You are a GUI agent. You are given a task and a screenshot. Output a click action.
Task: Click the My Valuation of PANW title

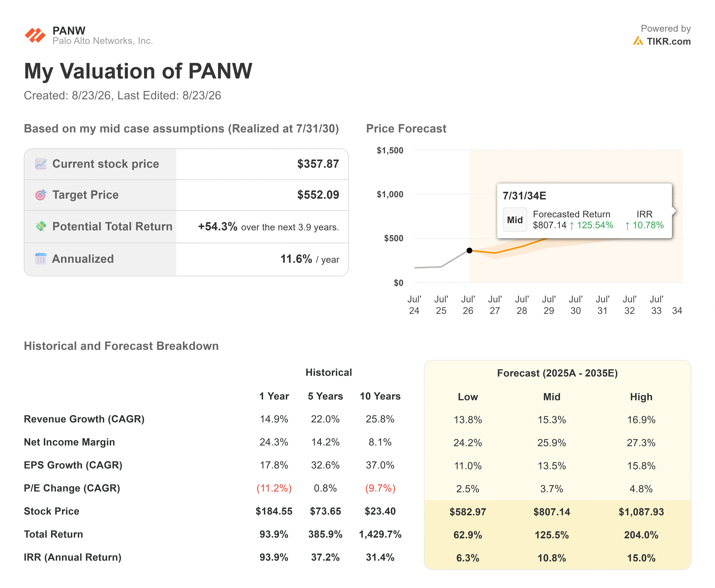(138, 71)
